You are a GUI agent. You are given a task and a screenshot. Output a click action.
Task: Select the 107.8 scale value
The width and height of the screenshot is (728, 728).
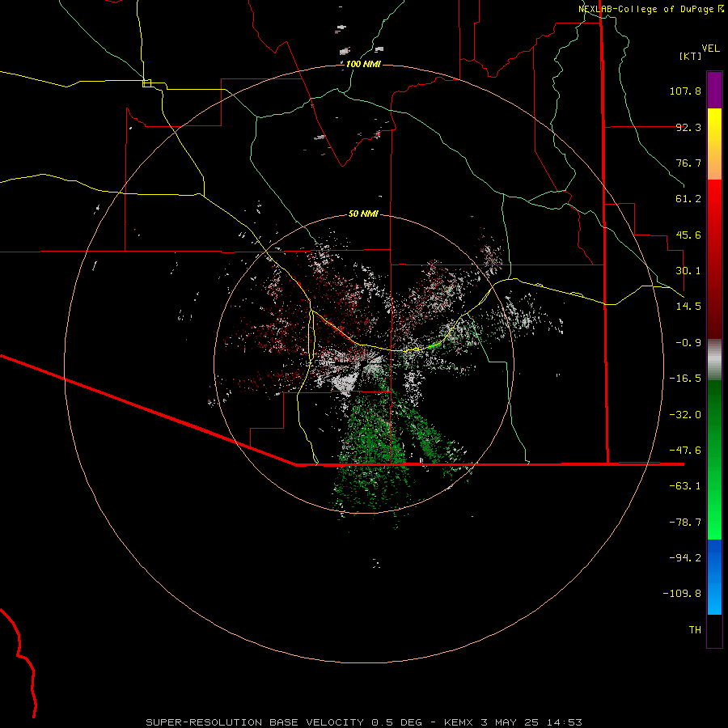[685, 91]
